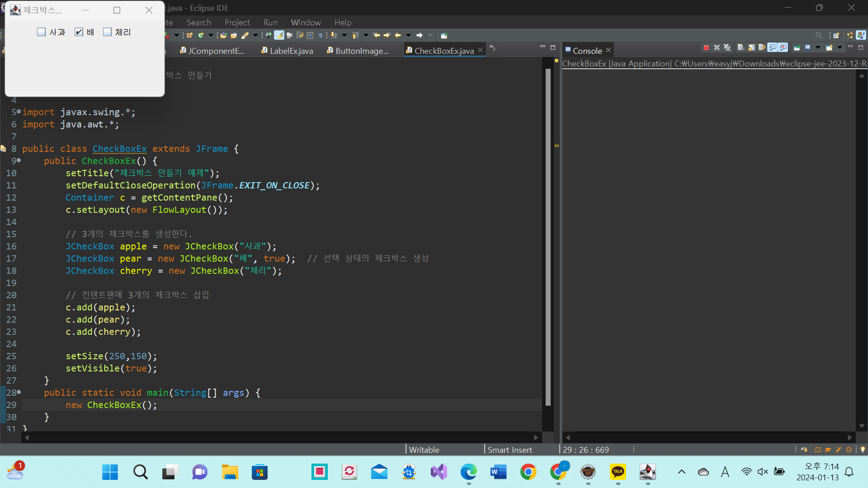868x488 pixels.
Task: Click the New Java Class icon
Action: click(x=200, y=35)
